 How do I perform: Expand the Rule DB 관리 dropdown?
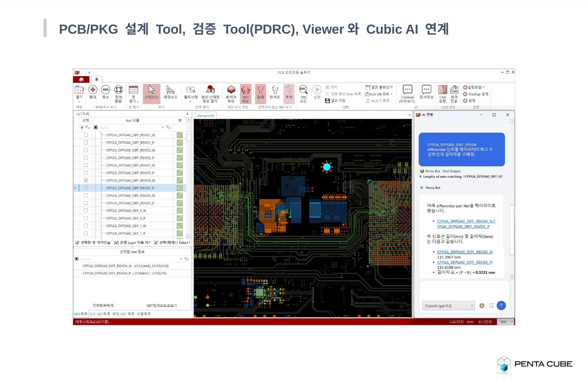click(x=379, y=94)
